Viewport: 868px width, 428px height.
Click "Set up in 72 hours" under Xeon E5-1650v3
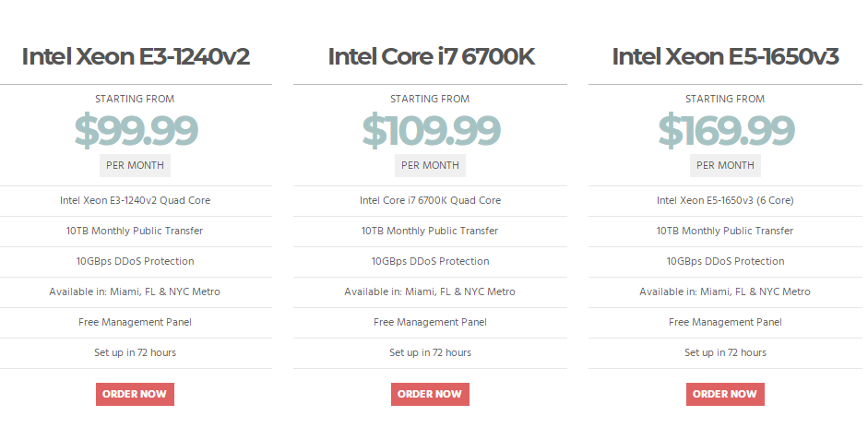725,352
